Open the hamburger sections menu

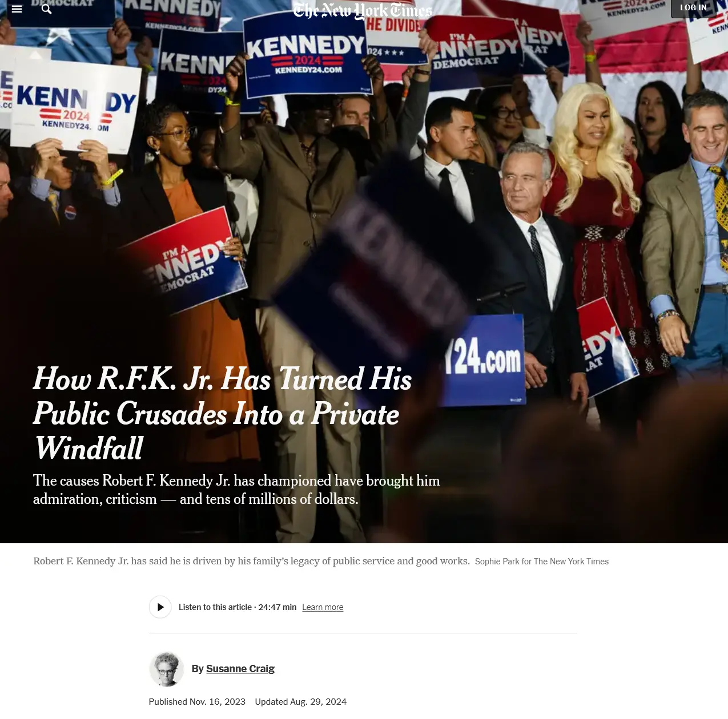[17, 9]
